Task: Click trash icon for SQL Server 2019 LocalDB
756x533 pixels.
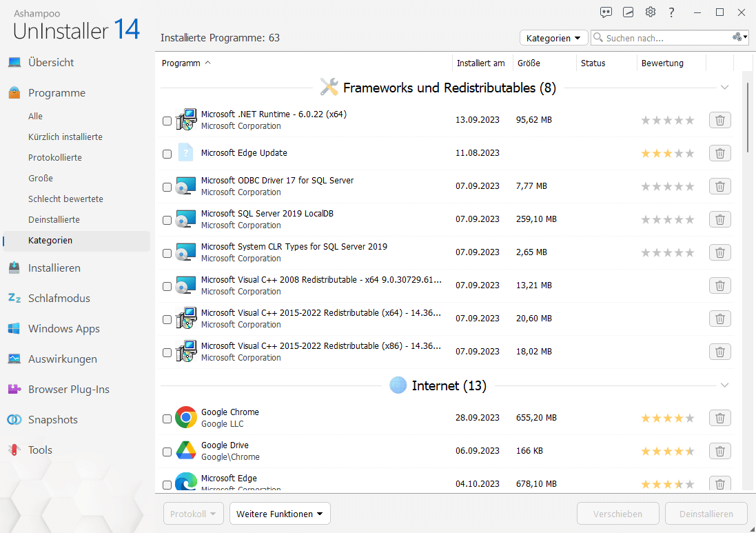Action: [720, 219]
